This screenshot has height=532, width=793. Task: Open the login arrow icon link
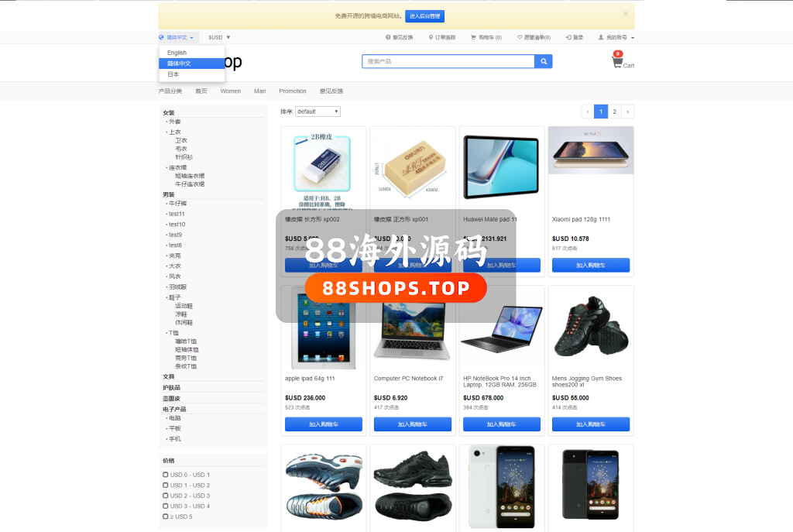[x=568, y=37]
